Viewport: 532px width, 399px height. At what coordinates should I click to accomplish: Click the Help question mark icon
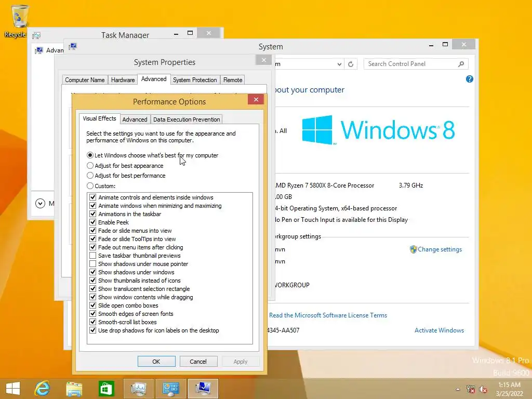point(469,79)
